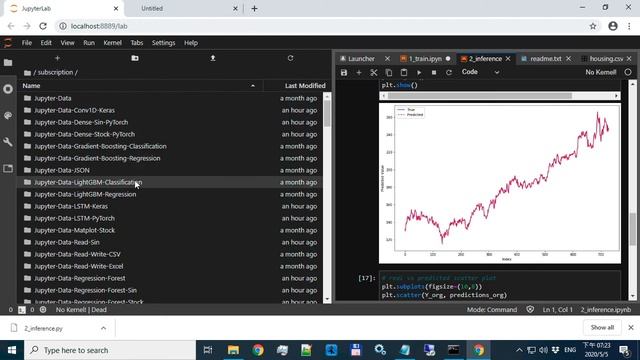Click the upload files icon
The height and width of the screenshot is (360, 640).
pyautogui.click(x=213, y=58)
